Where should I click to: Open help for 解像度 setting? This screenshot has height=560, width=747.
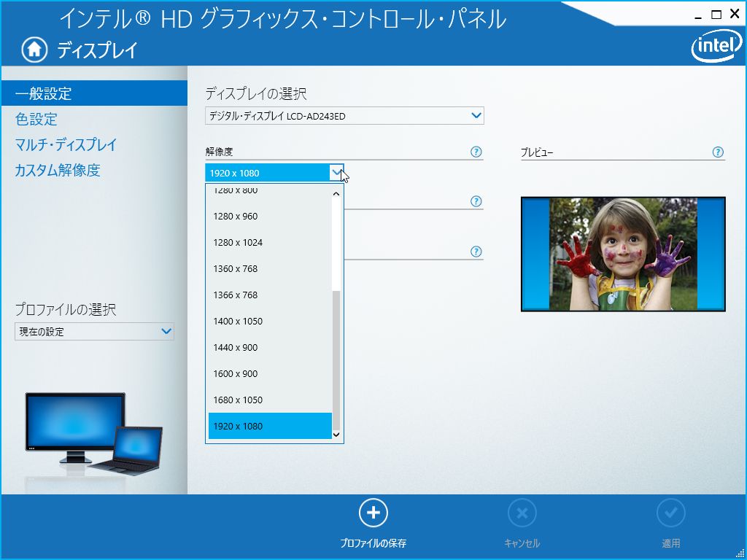[476, 152]
